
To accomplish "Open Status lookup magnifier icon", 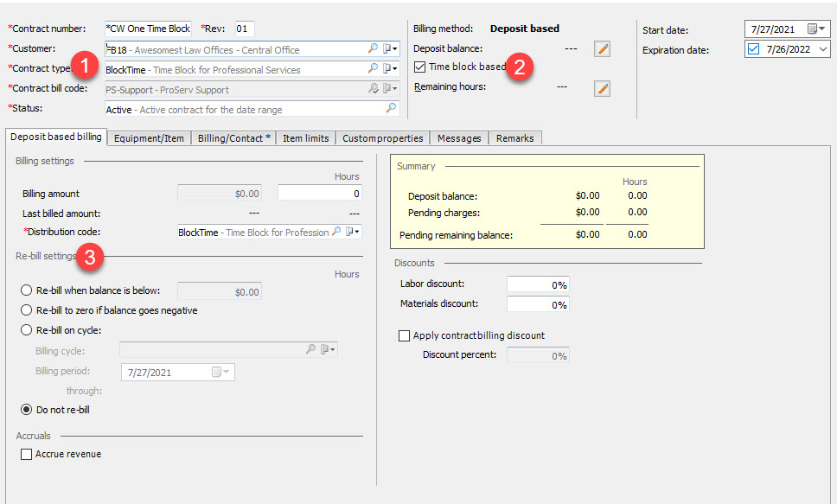I will [392, 108].
